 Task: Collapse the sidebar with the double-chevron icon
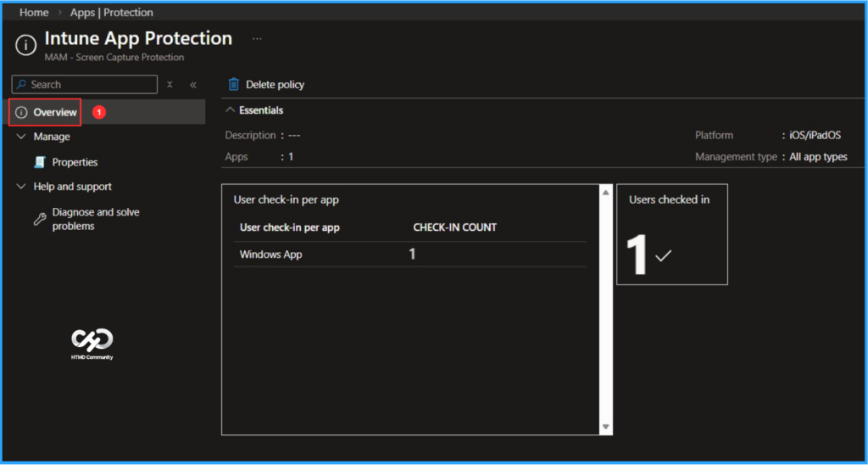point(193,85)
